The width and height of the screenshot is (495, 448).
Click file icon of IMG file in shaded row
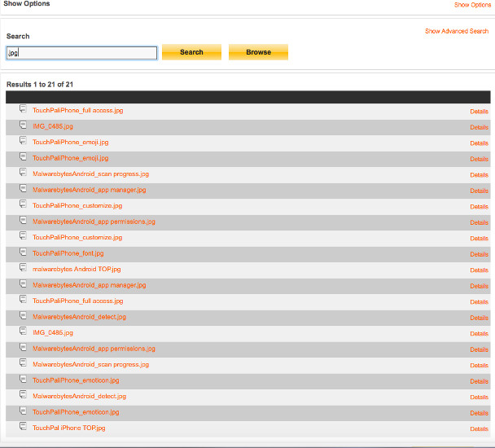pos(23,125)
